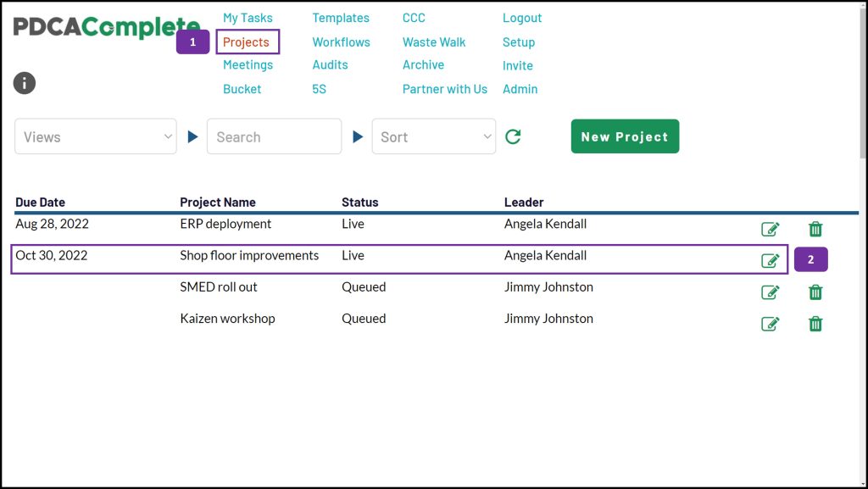Open the Sort dropdown
Viewport: 868px width, 489px height.
tap(434, 136)
